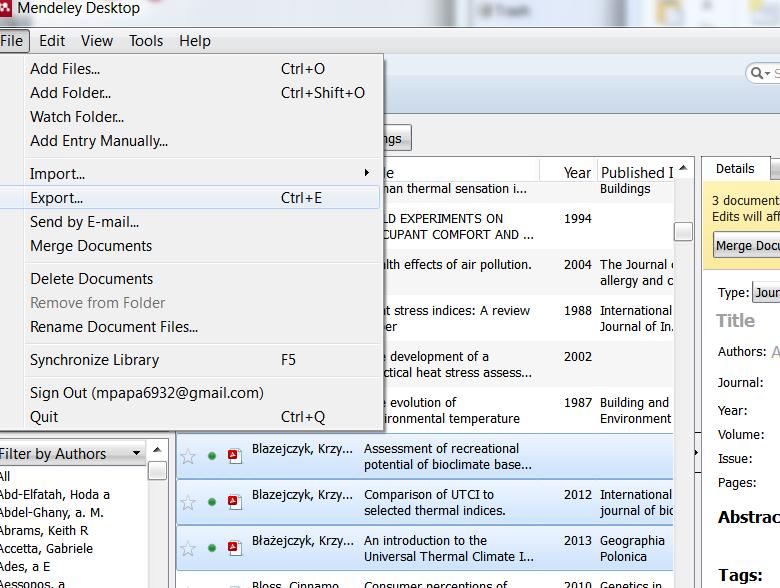
Task: Sign Out of mpapa6932@gmail.com account
Action: (x=191, y=393)
